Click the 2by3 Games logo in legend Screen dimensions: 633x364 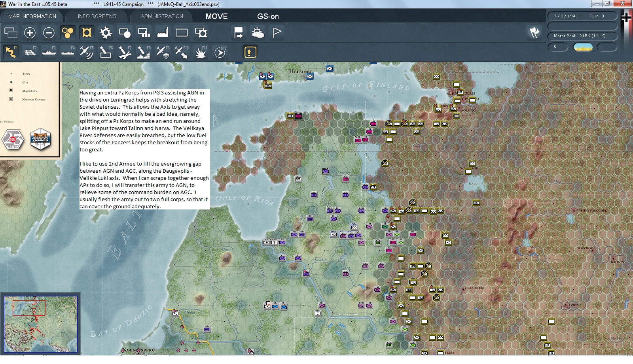coord(13,140)
